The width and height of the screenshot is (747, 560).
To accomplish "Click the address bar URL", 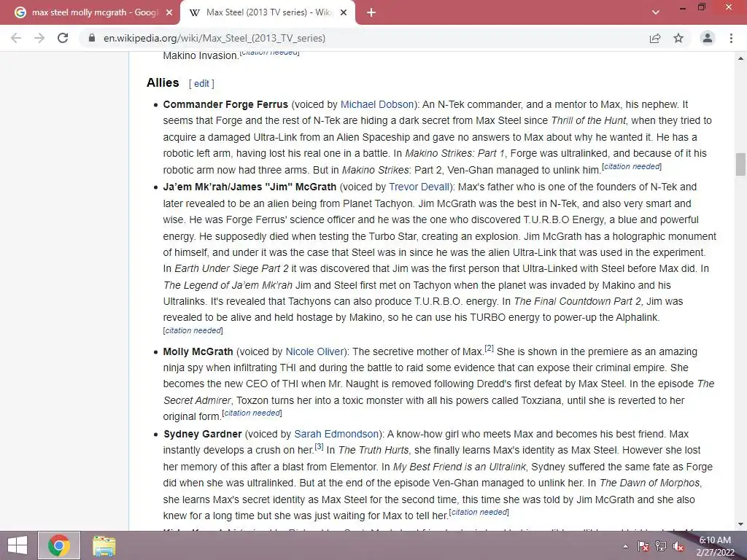I will 214,38.
